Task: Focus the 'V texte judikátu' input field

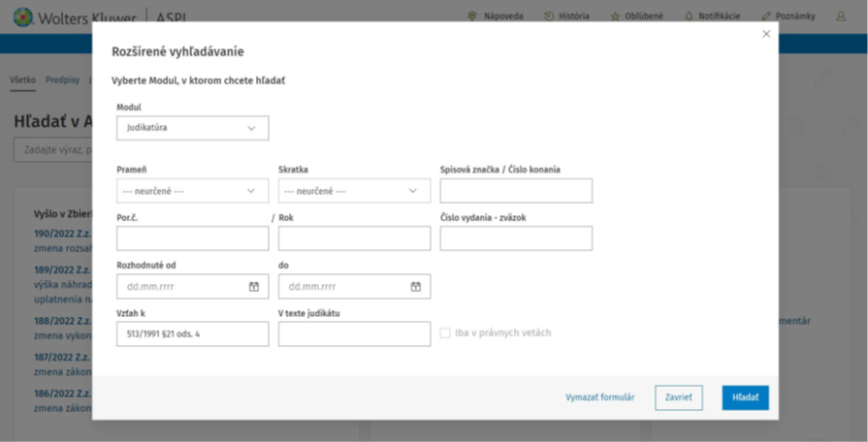Action: click(x=354, y=334)
